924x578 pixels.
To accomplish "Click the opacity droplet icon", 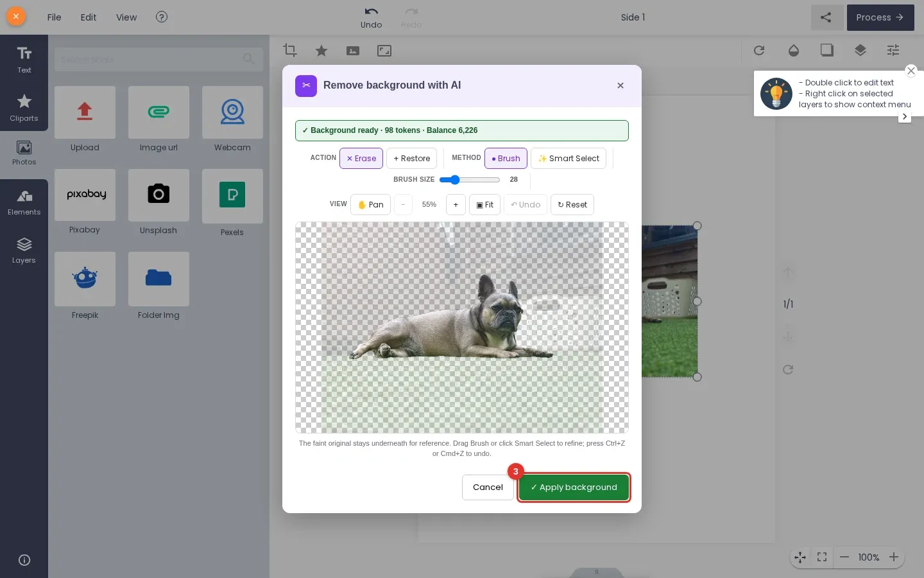I will (794, 50).
